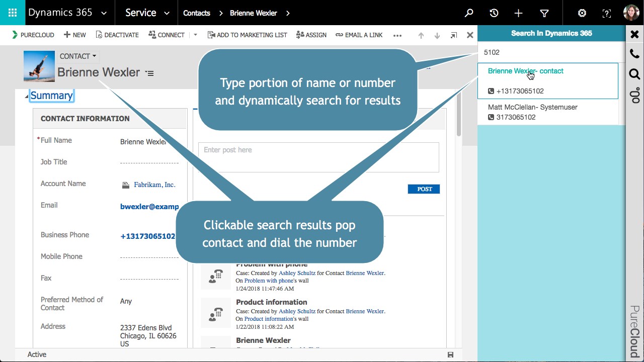Add the contact to a marketing list
644x362 pixels.
[x=247, y=35]
